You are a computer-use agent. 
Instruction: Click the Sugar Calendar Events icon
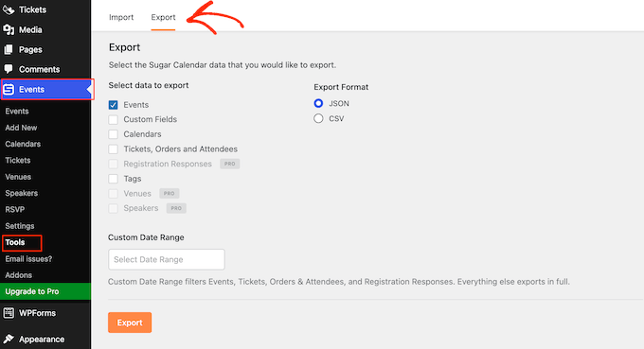[x=9, y=89]
